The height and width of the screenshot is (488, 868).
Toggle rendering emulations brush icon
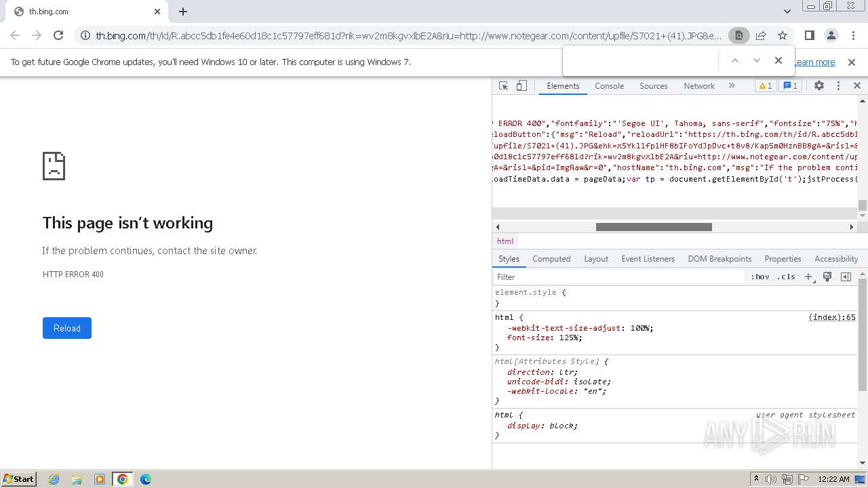827,277
